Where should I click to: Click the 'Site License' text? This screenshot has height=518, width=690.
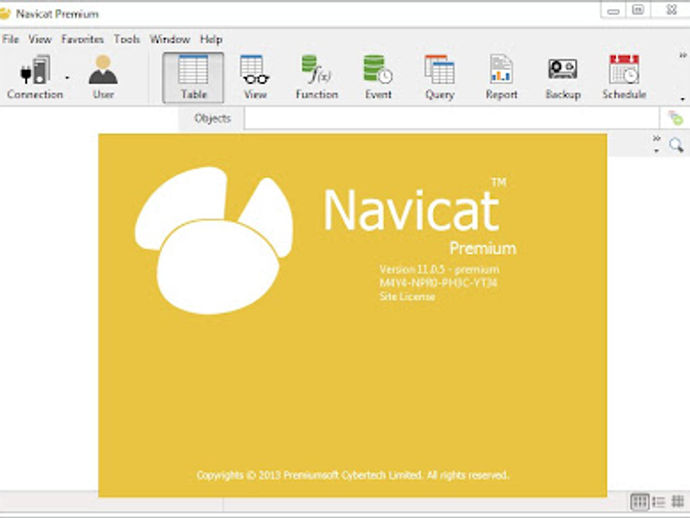pos(407,297)
